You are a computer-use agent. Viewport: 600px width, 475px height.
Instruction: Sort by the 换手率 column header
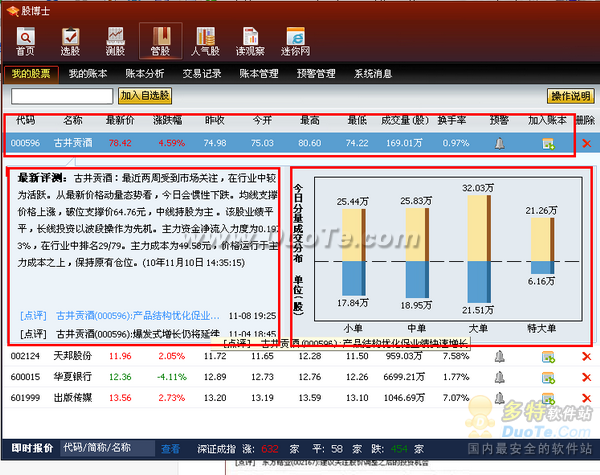(x=452, y=121)
